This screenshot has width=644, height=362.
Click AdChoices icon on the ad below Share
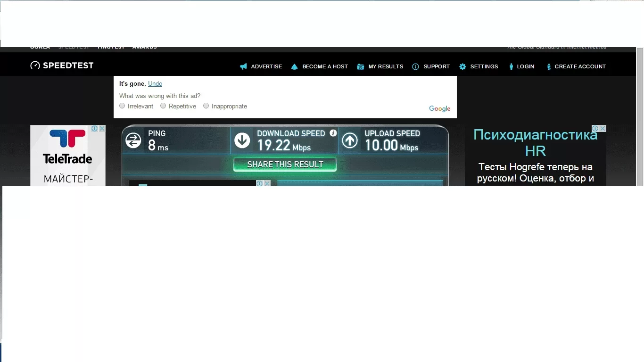(260, 183)
